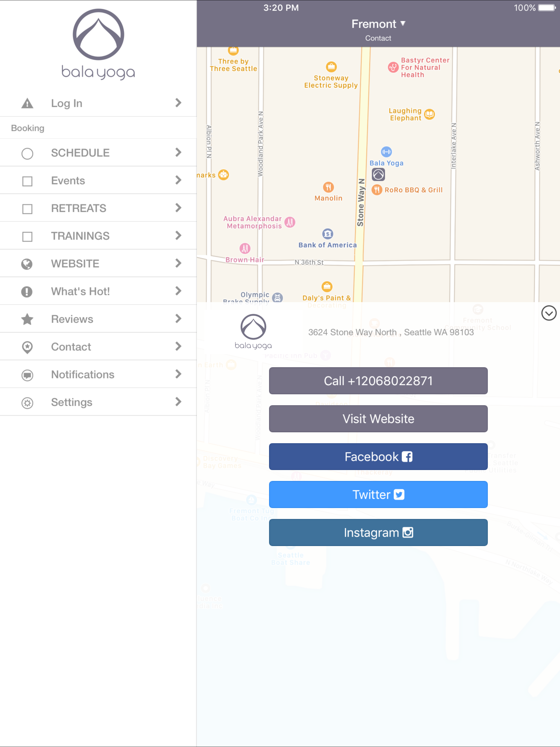Tap the Bala Yoga pin on map
The width and height of the screenshot is (560, 747).
tap(378, 175)
